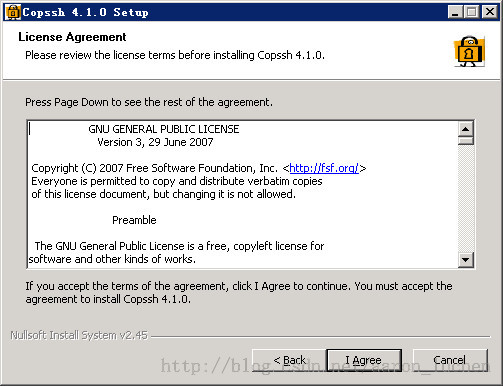Screen dimensions: 503x386
Task: Click the License Agreement header title
Action: tap(72, 37)
